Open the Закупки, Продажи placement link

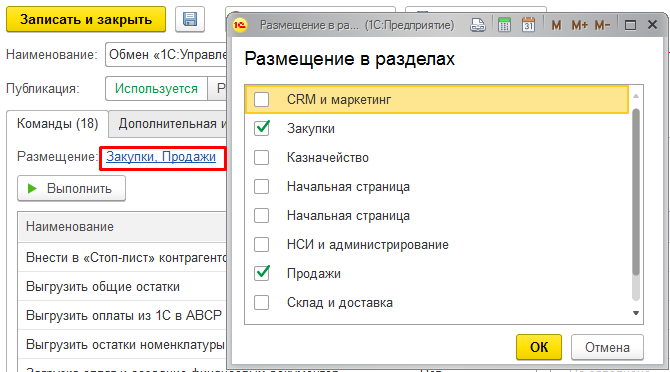pyautogui.click(x=161, y=157)
